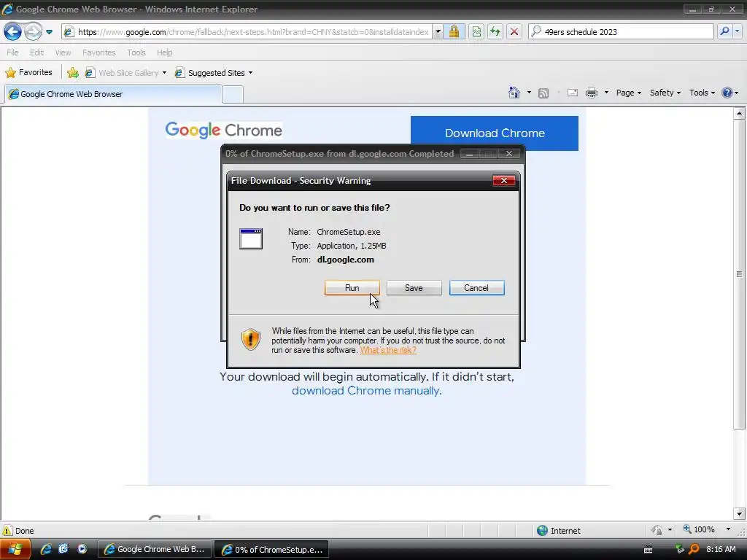The image size is (747, 560).
Task: Click the on-screen keyboard tray icon
Action: pyautogui.click(x=648, y=550)
